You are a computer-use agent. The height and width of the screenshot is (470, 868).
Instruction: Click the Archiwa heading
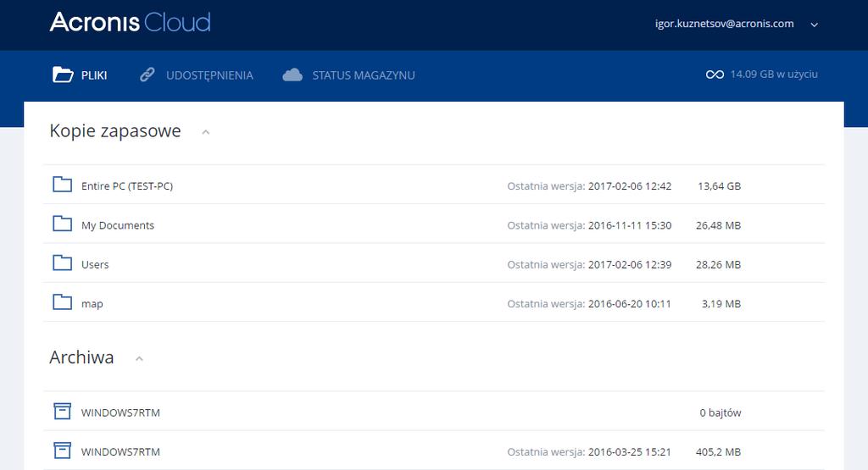81,357
